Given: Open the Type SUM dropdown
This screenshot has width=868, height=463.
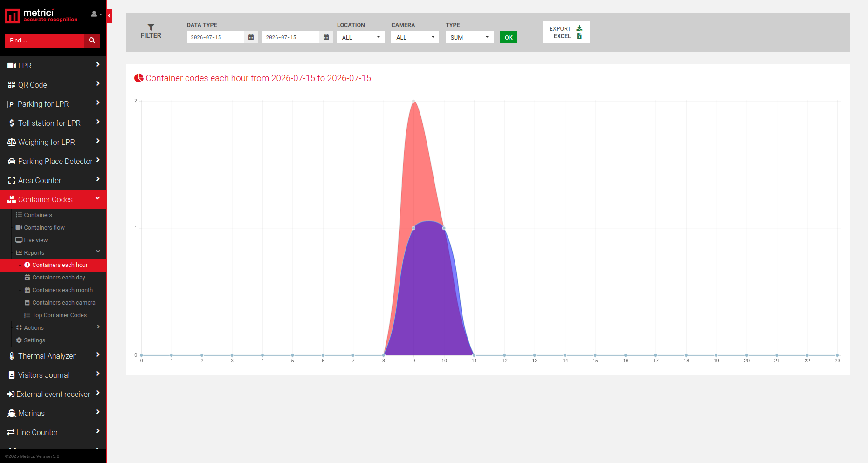Looking at the screenshot, I should click(x=469, y=37).
